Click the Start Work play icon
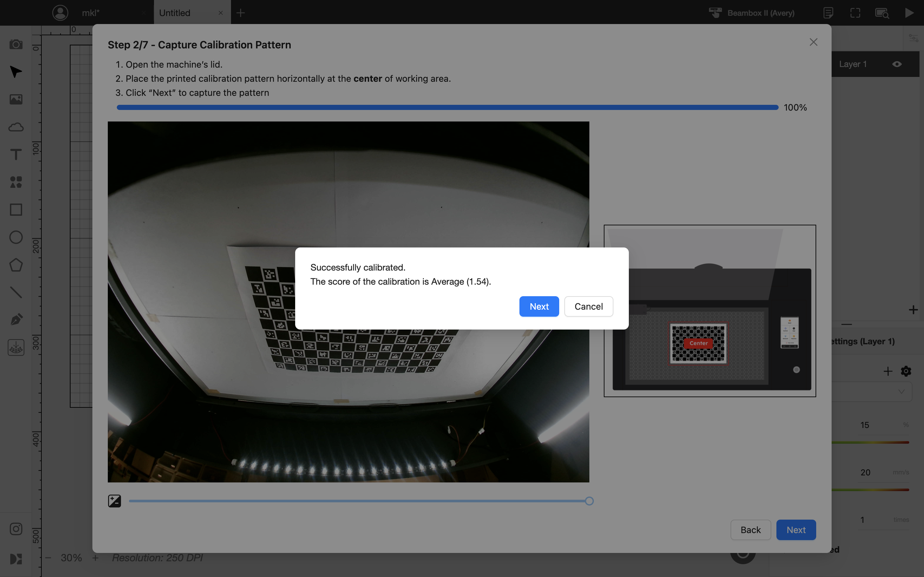Viewport: 924px width, 577px height. 909,13
